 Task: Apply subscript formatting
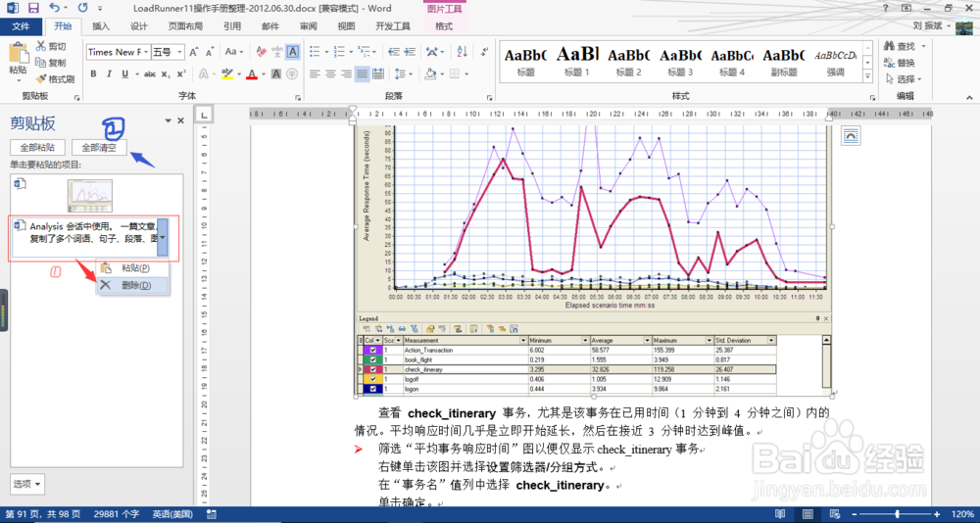tap(165, 74)
